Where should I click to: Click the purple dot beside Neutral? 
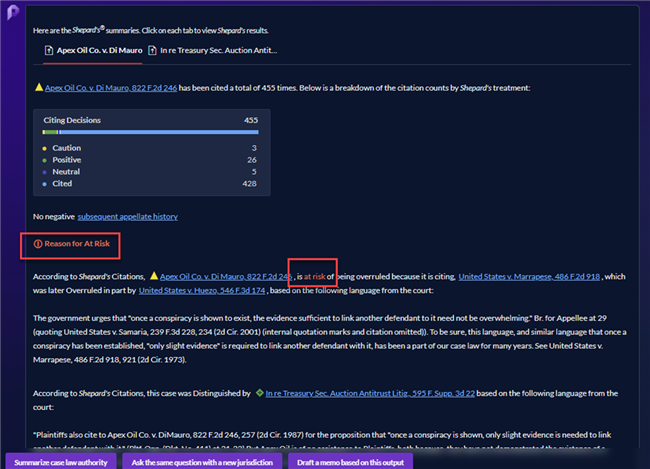(44, 172)
